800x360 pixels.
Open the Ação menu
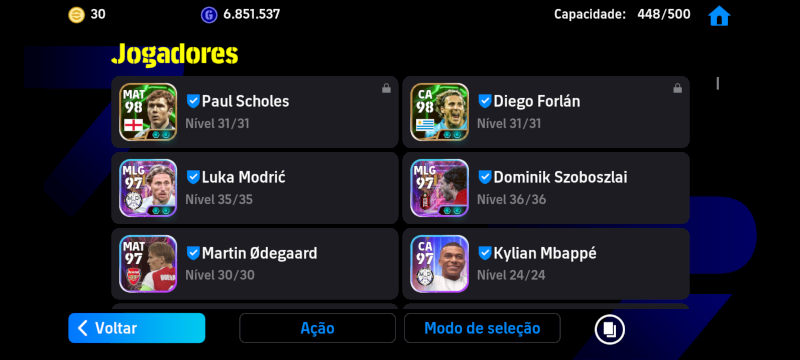point(317,328)
